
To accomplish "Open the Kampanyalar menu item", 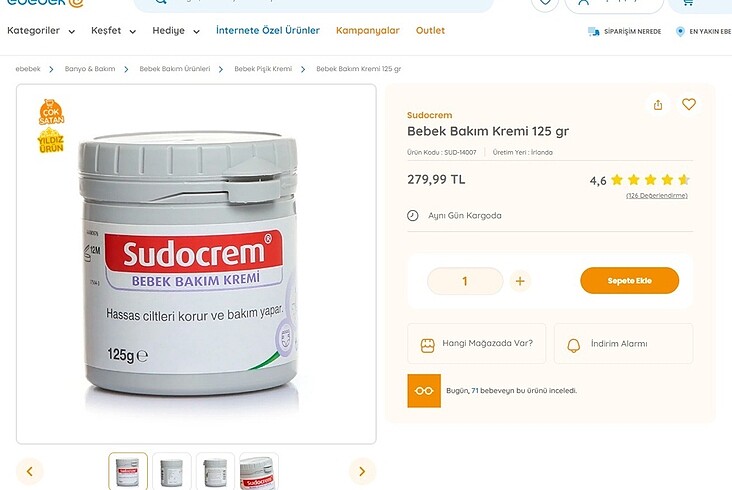I will pos(368,31).
